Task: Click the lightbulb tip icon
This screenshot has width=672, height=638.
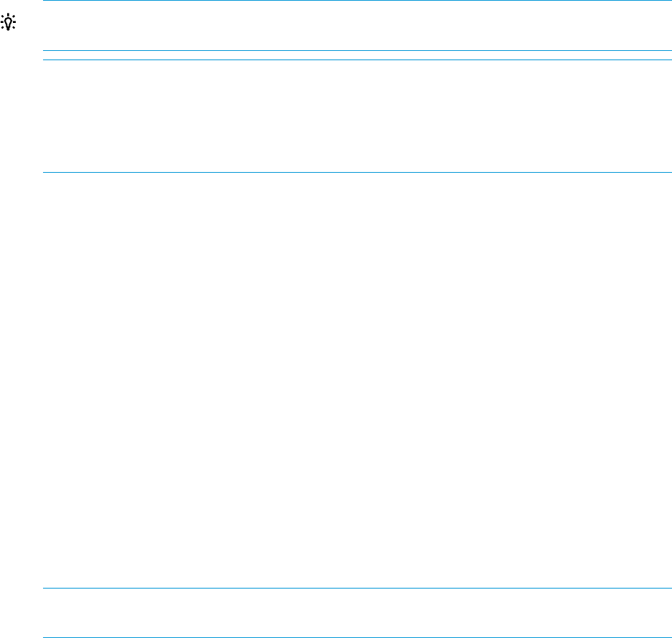Action: 8,22
